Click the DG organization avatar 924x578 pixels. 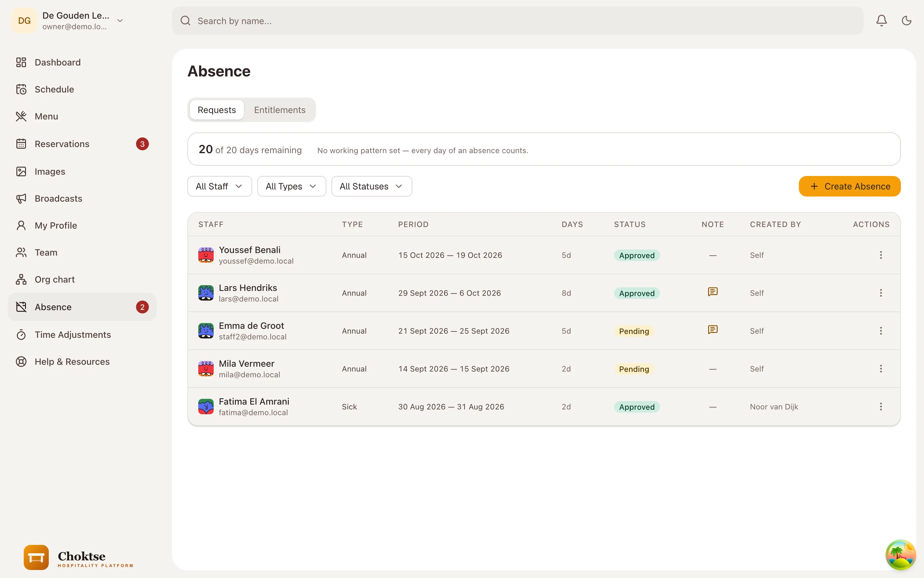24,21
